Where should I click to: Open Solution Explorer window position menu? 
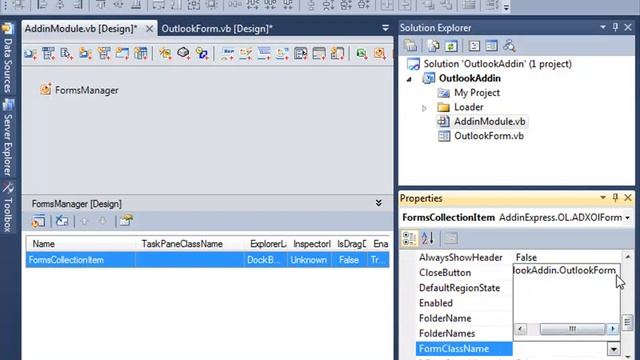[x=603, y=27]
